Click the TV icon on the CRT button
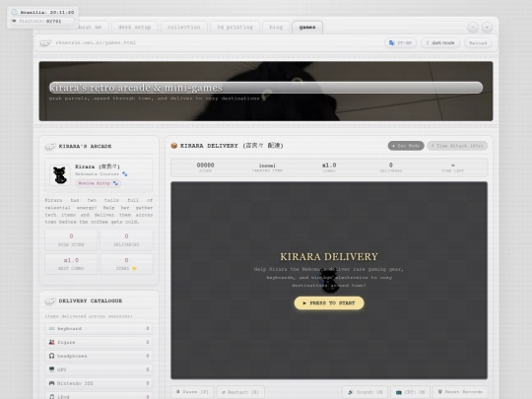This screenshot has width=532, height=399. pyautogui.click(x=399, y=392)
